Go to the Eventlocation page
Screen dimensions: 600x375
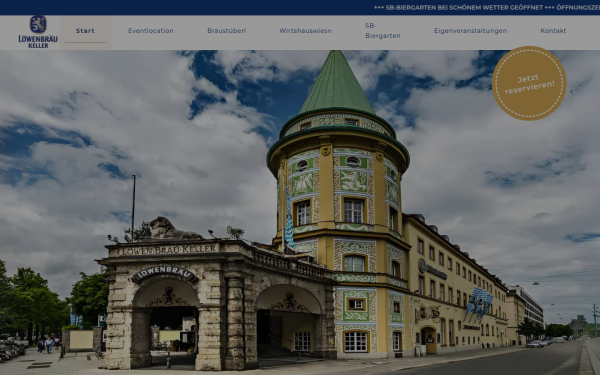click(x=151, y=31)
